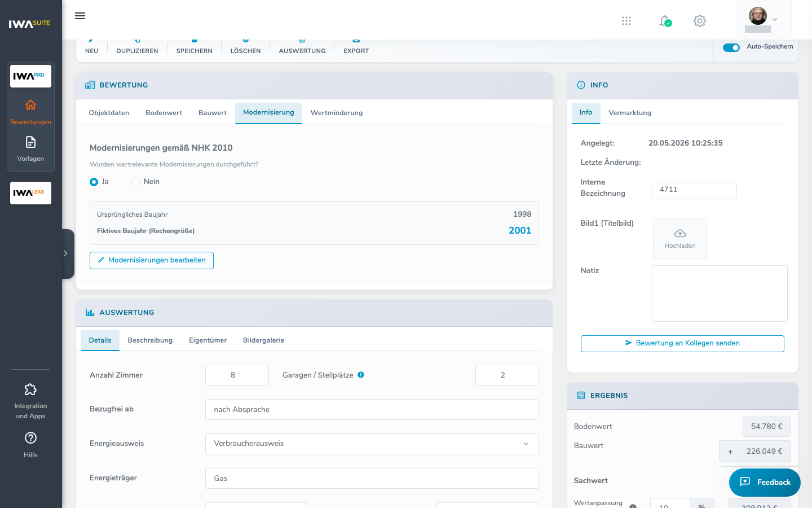The width and height of the screenshot is (812, 508).
Task: Switch to the Bodenwert tab
Action: pyautogui.click(x=164, y=113)
